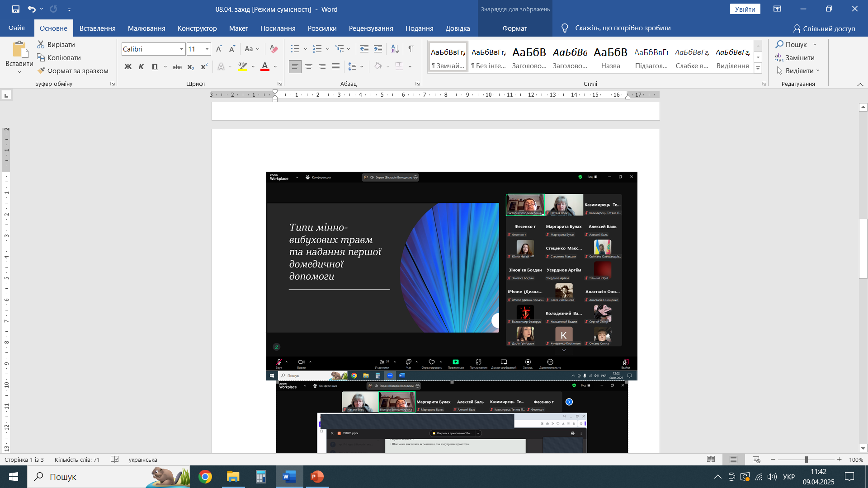Image resolution: width=868 pixels, height=488 pixels.
Task: Toggle bold formatting button Ж
Action: [x=128, y=66]
